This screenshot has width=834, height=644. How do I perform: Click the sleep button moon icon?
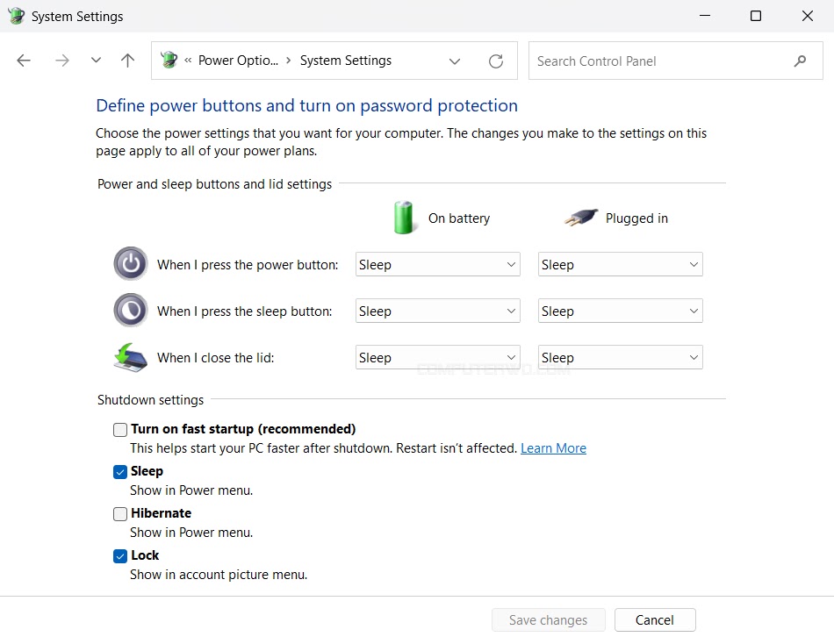pyautogui.click(x=130, y=310)
